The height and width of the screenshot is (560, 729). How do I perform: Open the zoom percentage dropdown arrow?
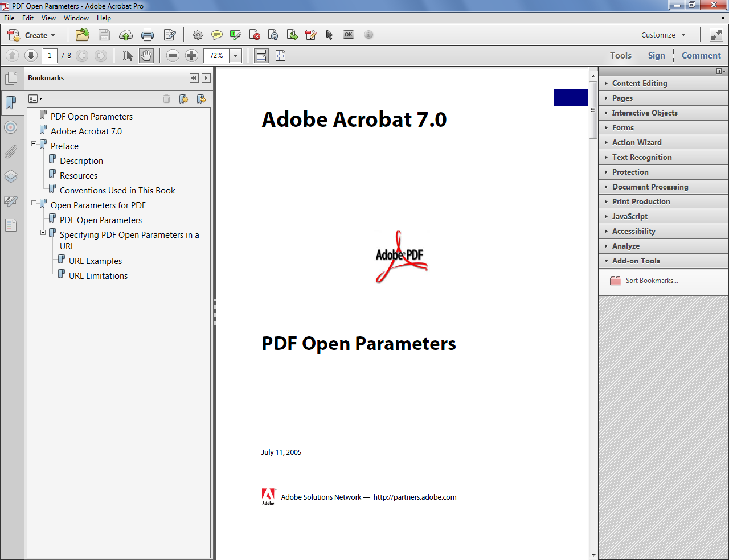click(x=236, y=55)
